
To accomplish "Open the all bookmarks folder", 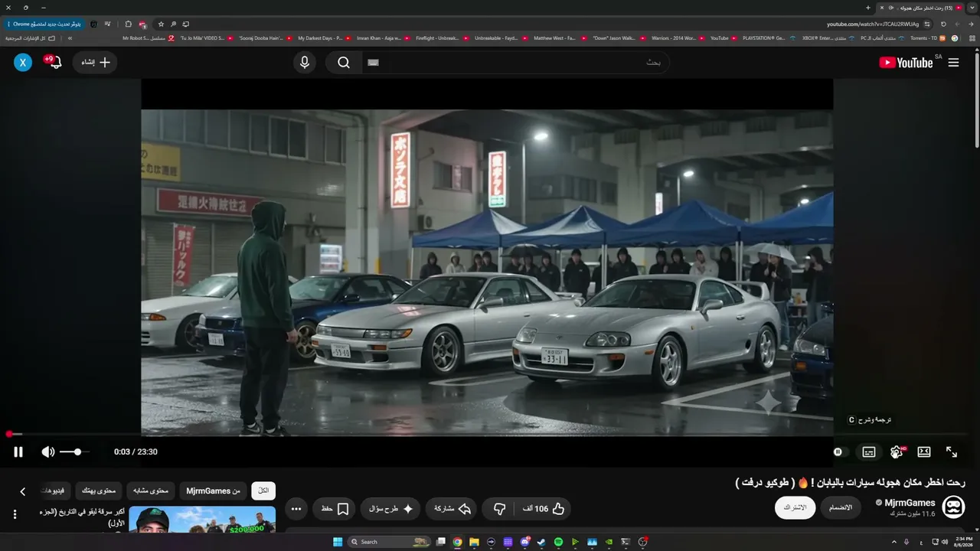I will coord(31,37).
